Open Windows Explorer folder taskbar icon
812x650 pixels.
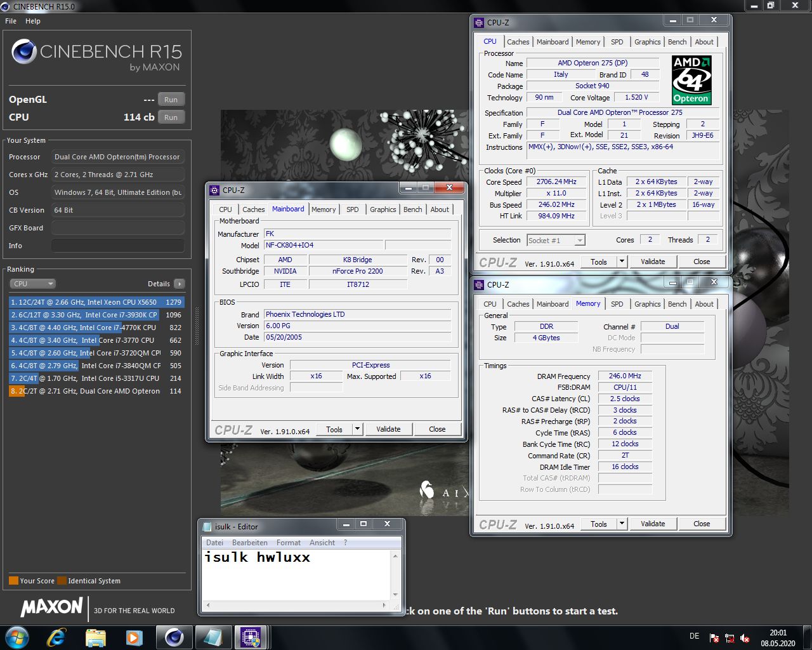[x=95, y=637]
